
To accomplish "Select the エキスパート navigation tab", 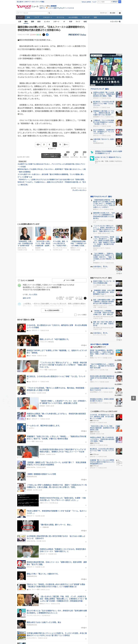I will 48,17.
